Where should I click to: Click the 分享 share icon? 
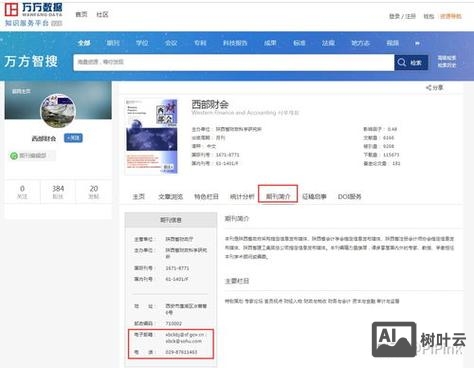point(434,88)
